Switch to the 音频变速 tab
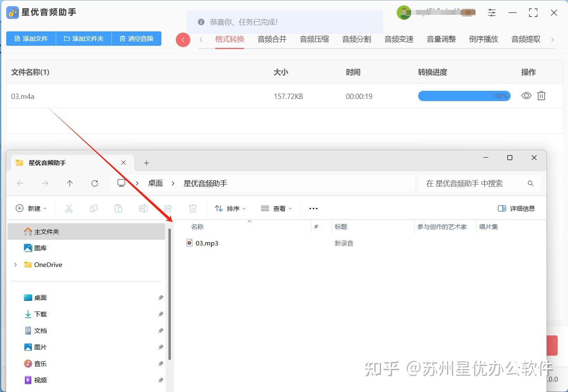This screenshot has width=568, height=392. 399,39
